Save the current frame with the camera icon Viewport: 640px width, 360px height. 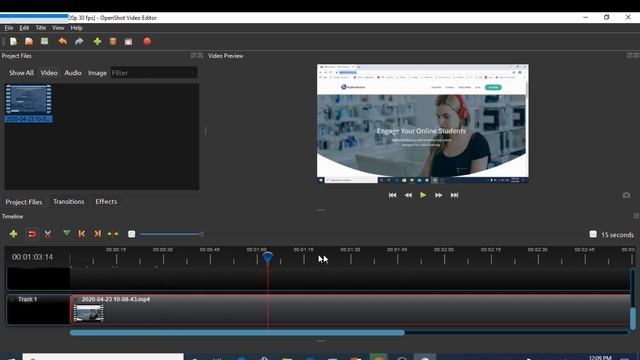[626, 195]
